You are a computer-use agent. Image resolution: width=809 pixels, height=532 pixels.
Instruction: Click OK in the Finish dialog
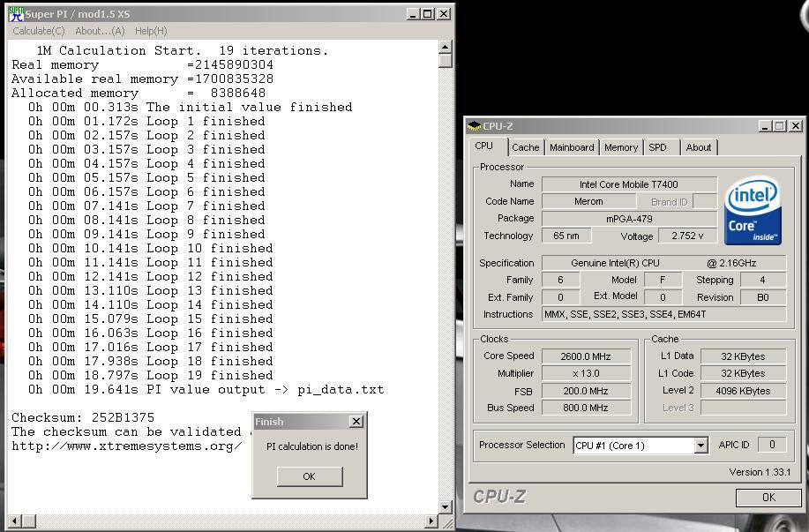tap(310, 476)
